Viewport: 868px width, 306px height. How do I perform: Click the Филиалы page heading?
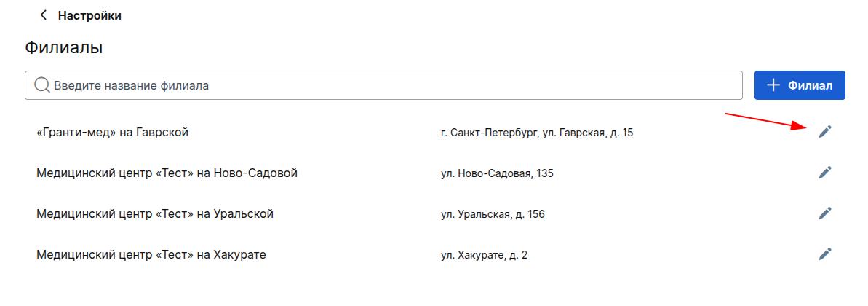click(x=64, y=47)
